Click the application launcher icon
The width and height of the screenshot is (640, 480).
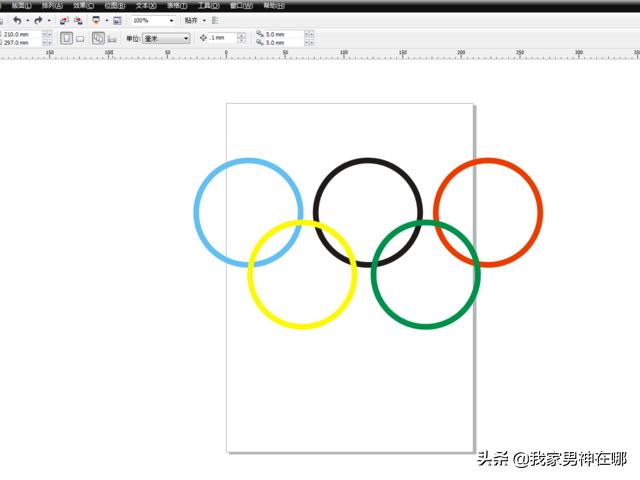point(96,20)
